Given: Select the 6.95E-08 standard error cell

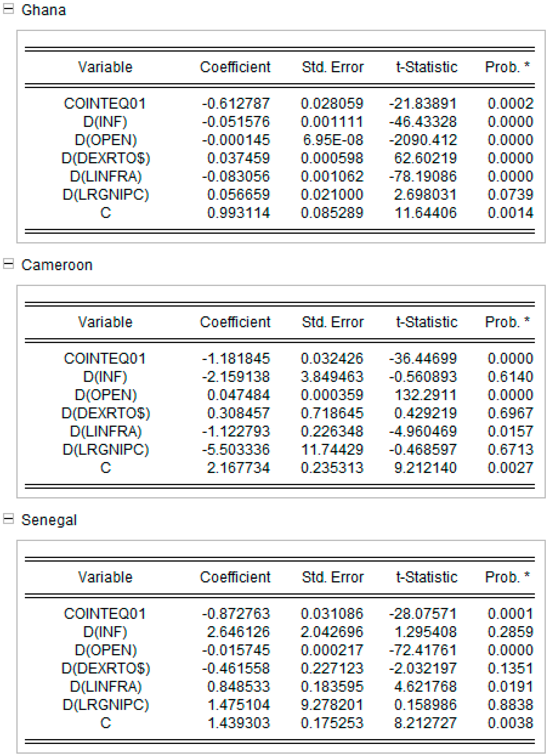Looking at the screenshot, I should 333,140.
